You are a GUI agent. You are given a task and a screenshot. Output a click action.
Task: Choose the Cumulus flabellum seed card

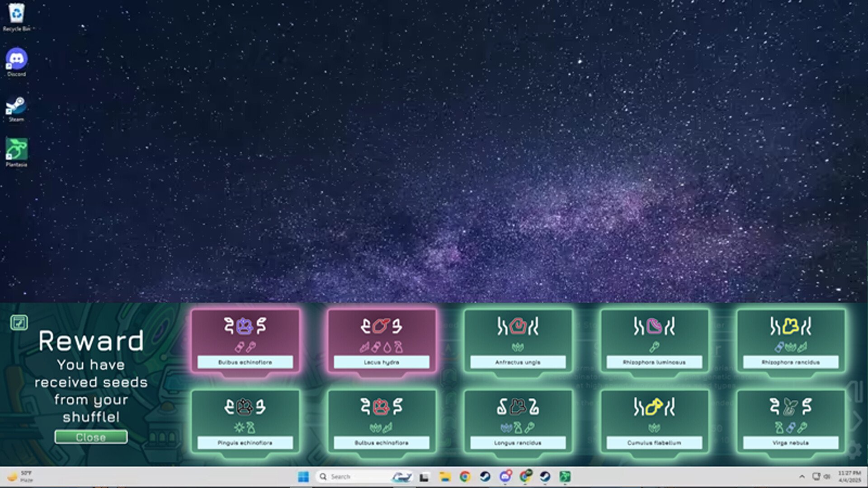tap(654, 422)
